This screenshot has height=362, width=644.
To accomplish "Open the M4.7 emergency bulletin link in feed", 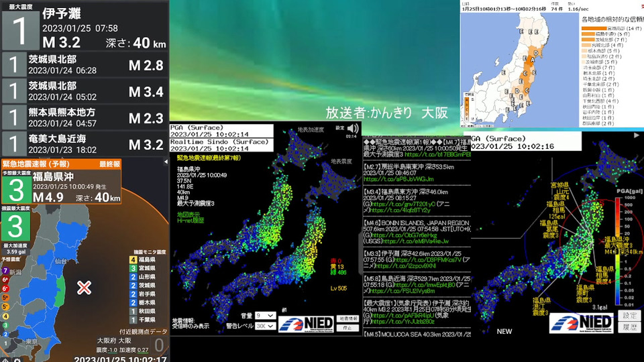I will click(437, 155).
